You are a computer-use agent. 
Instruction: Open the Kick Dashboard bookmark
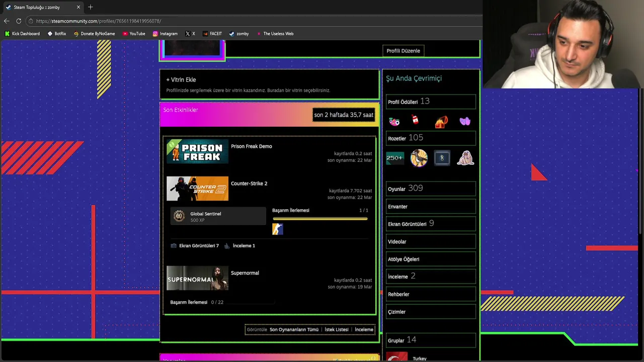click(22, 34)
